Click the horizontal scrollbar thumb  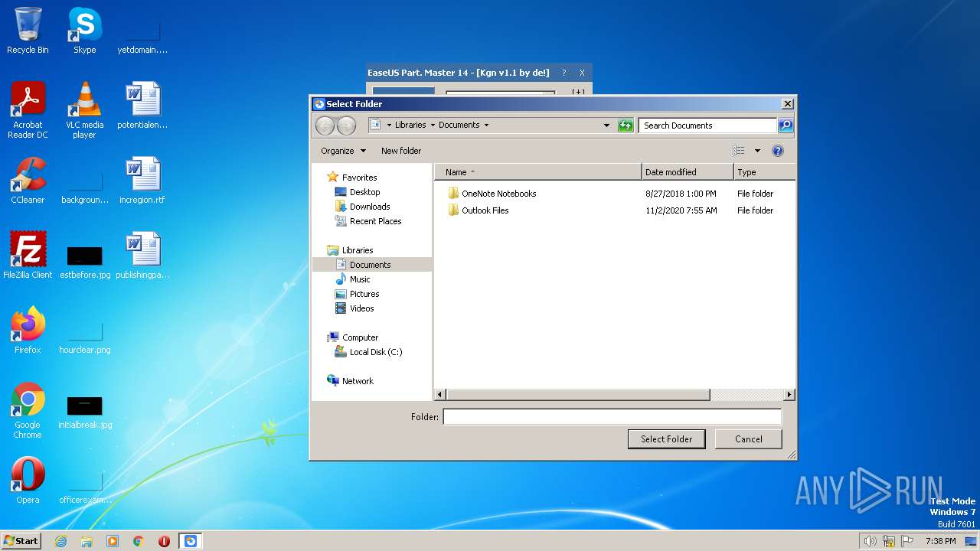click(578, 395)
